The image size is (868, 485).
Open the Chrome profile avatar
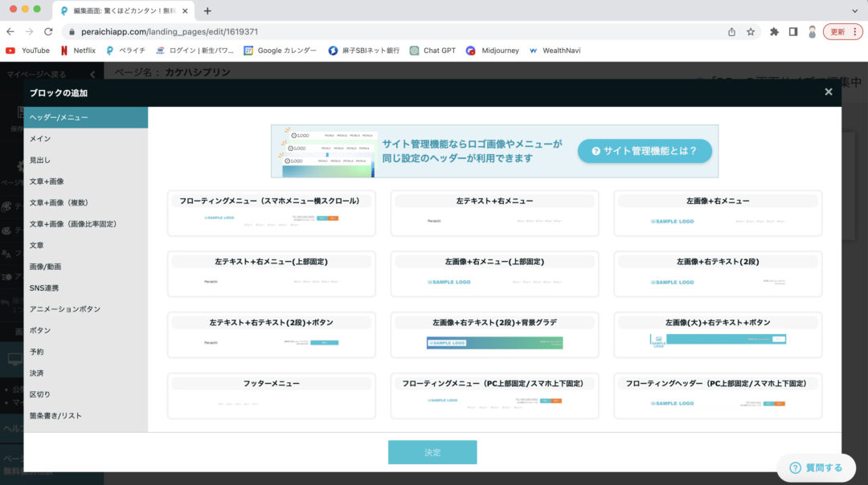tap(812, 32)
